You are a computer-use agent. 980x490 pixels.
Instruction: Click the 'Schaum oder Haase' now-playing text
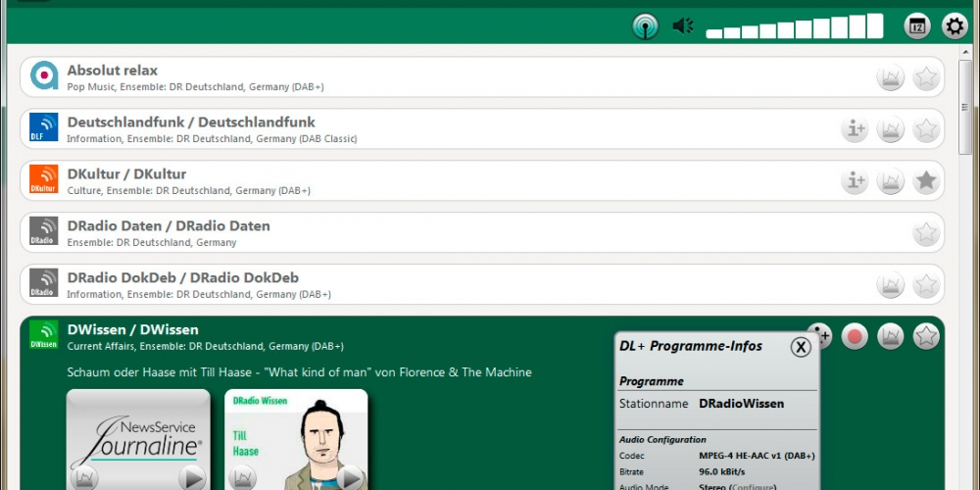tap(299, 373)
